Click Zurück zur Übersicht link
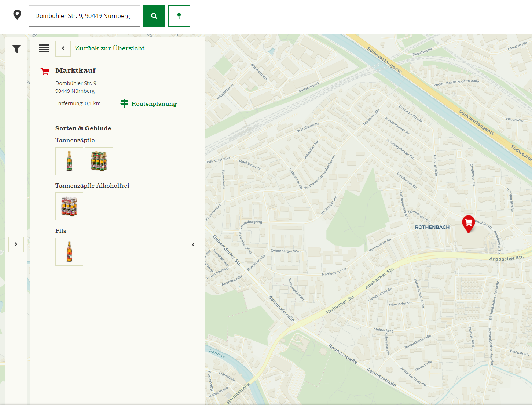Viewport: 532px width, 407px height. click(110, 48)
